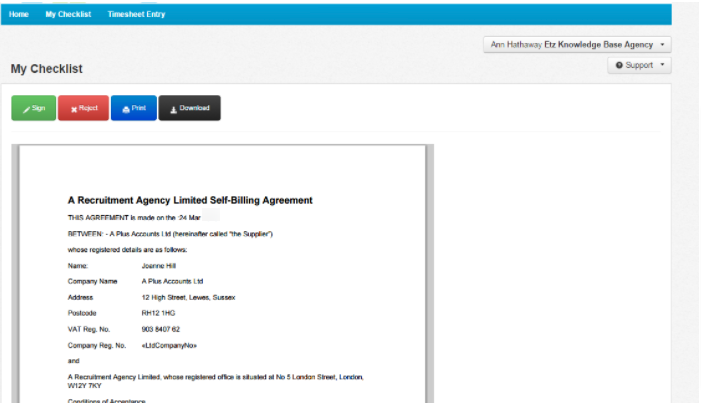
Task: Open My Checklist in the navigation bar
Action: pyautogui.click(x=68, y=14)
